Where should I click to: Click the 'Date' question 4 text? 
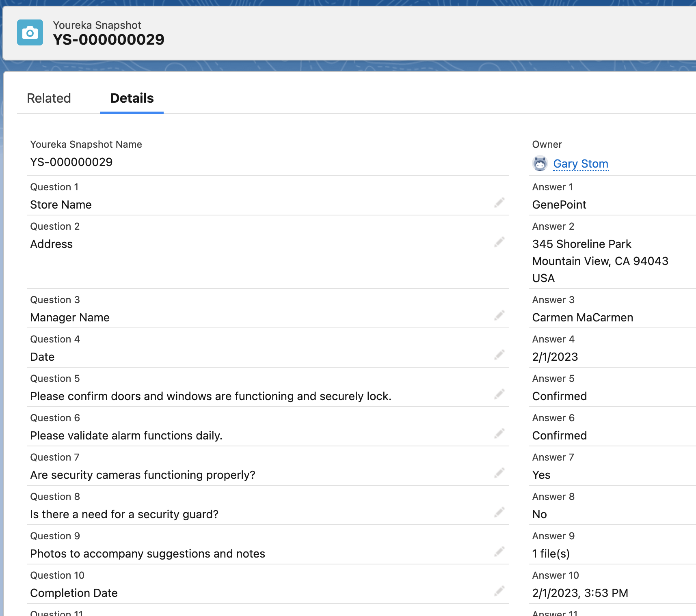pos(42,357)
